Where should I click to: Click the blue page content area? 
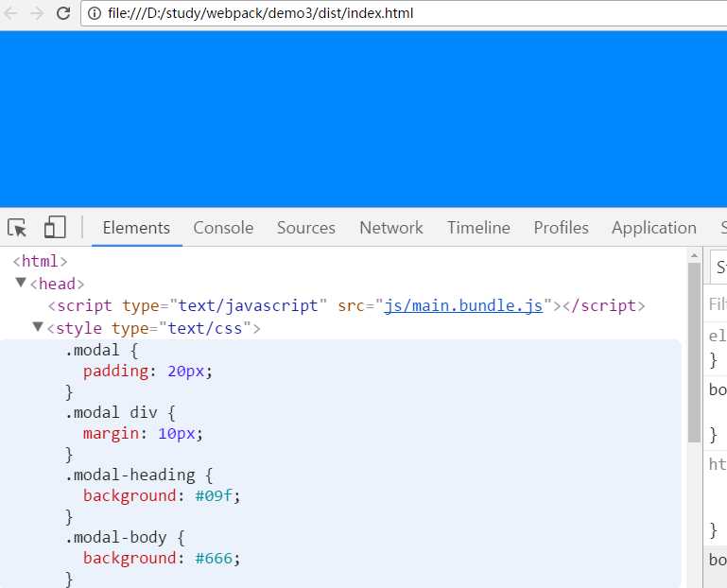point(363,119)
